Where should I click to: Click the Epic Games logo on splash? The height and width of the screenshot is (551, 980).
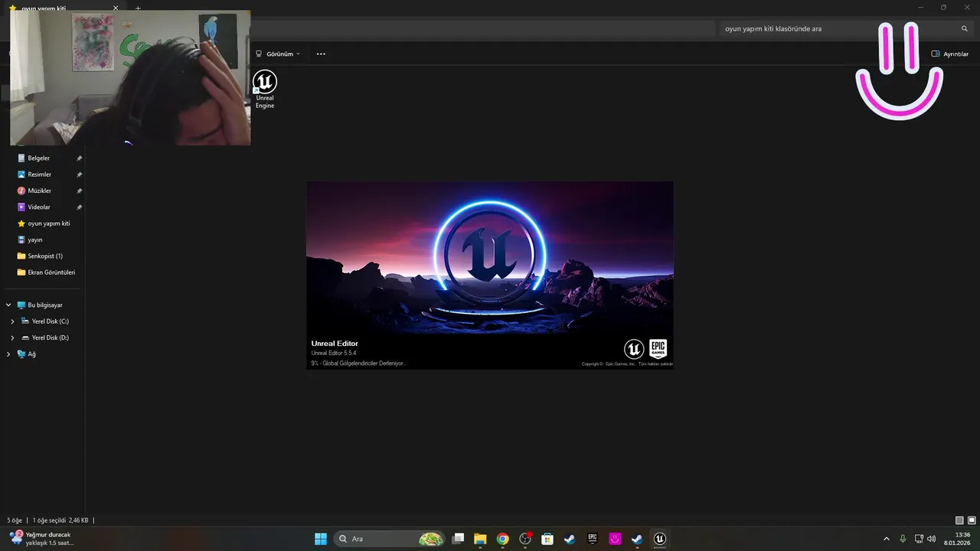pyautogui.click(x=658, y=349)
